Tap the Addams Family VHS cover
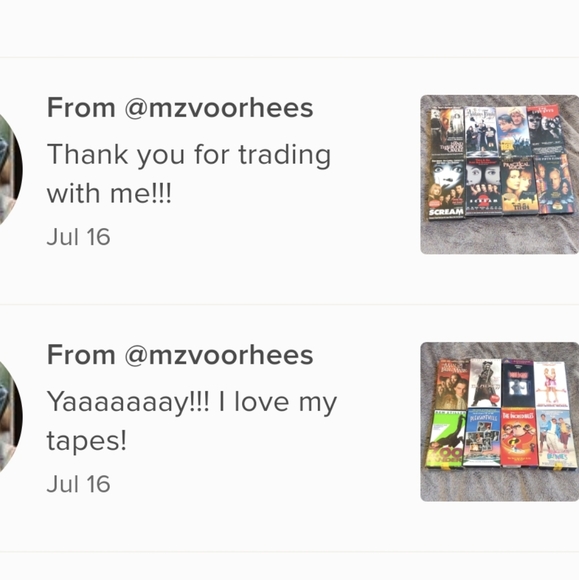Image resolution: width=579 pixels, height=580 pixels. pos(480,131)
